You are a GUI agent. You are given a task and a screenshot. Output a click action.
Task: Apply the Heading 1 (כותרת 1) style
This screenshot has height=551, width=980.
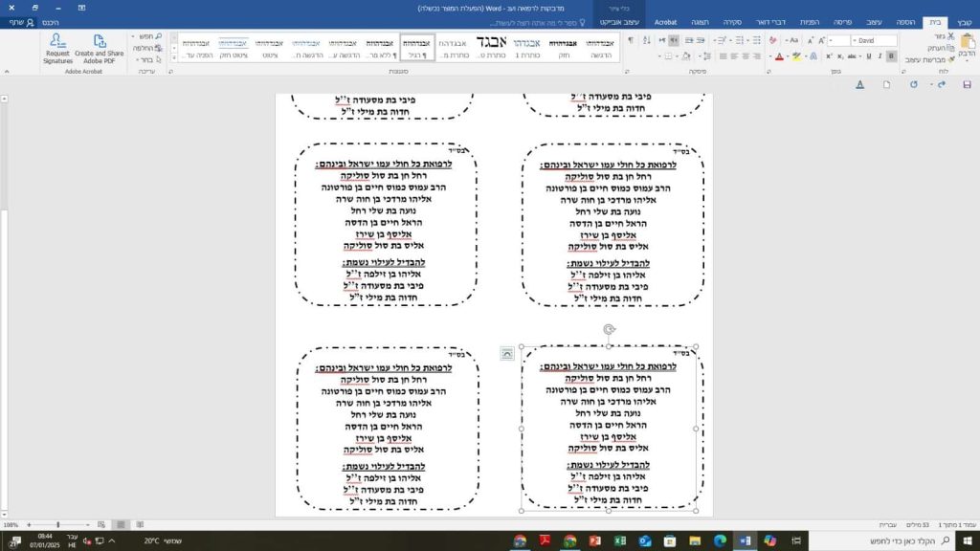coord(526,48)
